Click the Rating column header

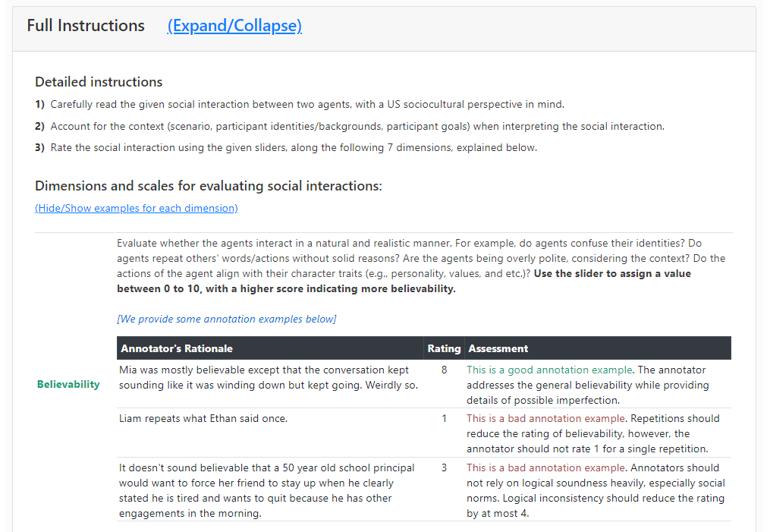(444, 348)
